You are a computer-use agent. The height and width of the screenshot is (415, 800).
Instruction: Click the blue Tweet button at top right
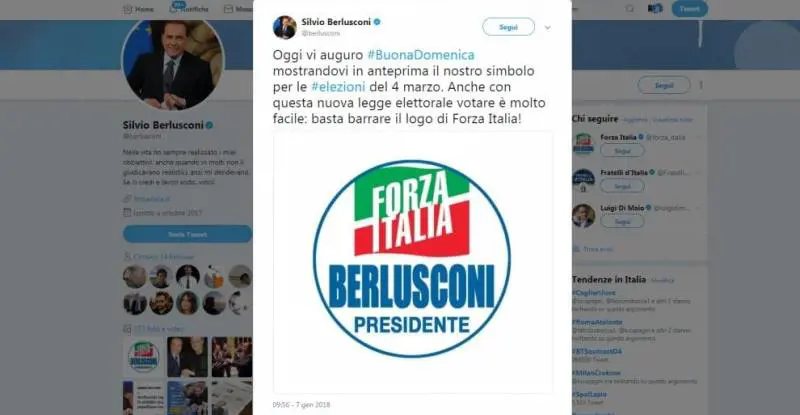click(x=689, y=9)
